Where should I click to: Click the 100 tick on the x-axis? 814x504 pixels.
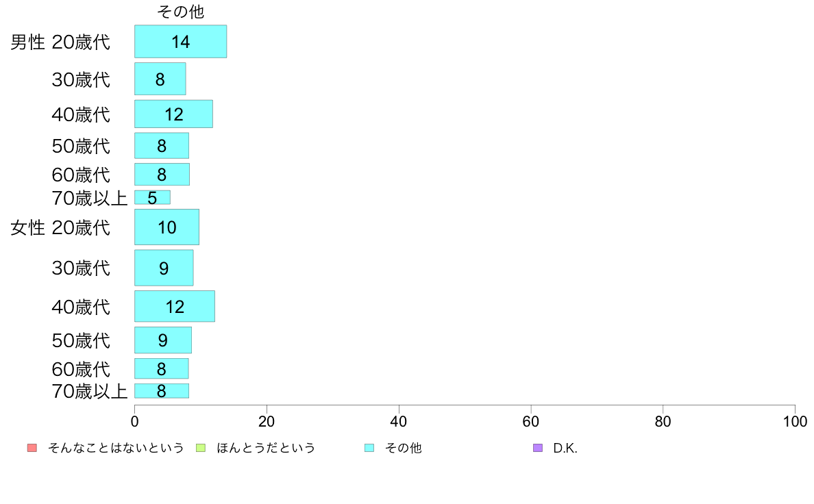click(x=795, y=421)
